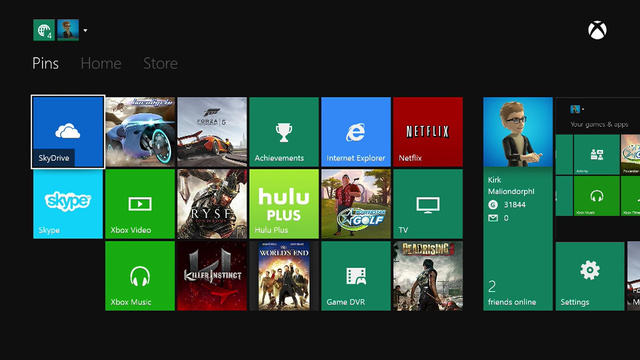Switch to the Home tab
The width and height of the screenshot is (640, 360).
(x=101, y=63)
